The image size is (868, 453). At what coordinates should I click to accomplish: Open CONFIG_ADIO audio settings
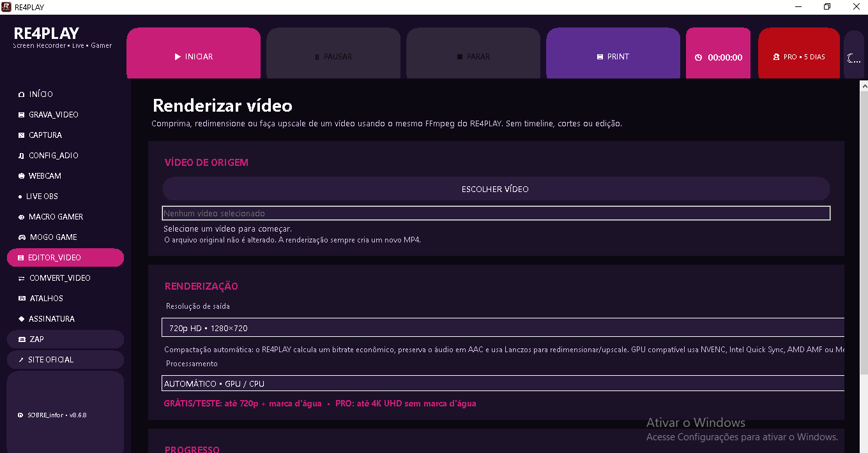[x=65, y=156]
